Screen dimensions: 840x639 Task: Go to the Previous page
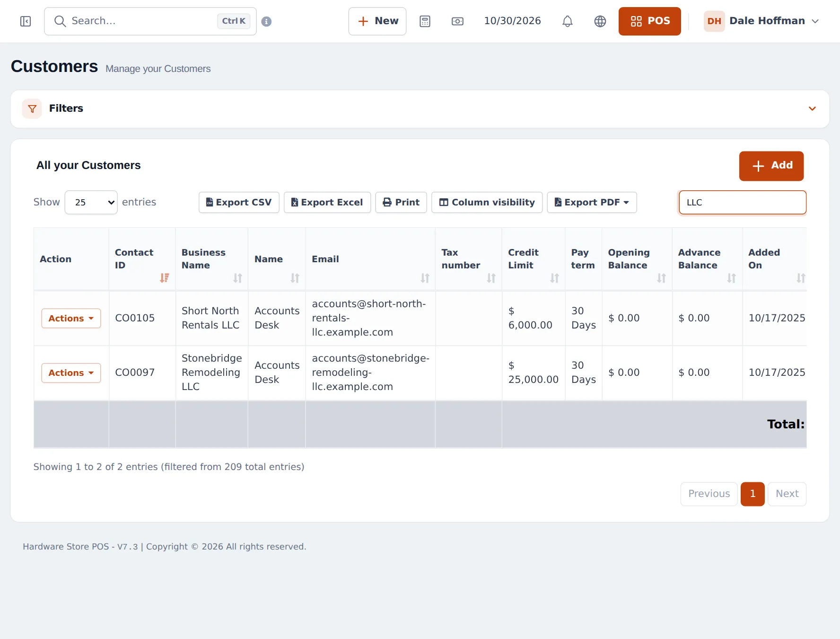709,494
